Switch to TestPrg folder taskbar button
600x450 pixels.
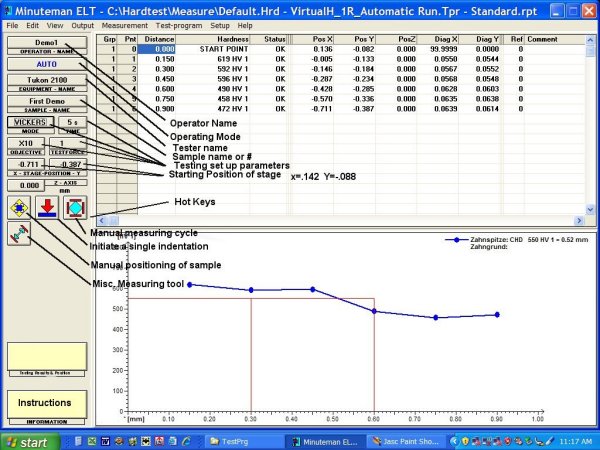coord(245,442)
